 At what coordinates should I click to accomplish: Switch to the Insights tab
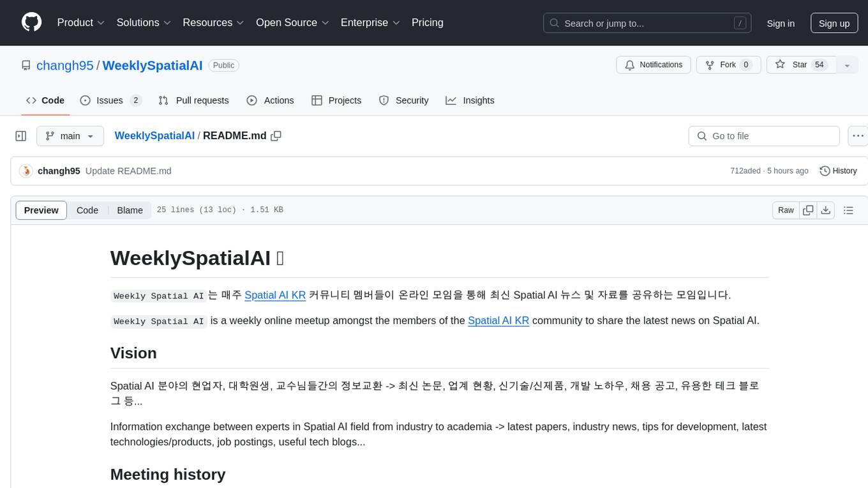(470, 100)
